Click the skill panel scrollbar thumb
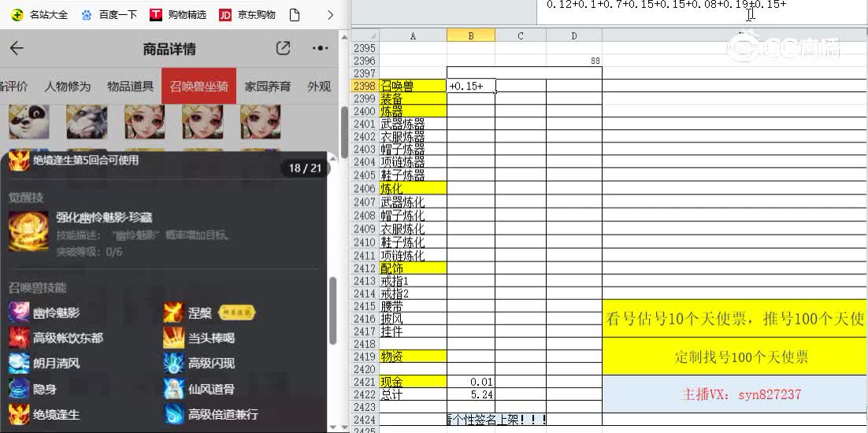868x433 pixels. pos(332,309)
